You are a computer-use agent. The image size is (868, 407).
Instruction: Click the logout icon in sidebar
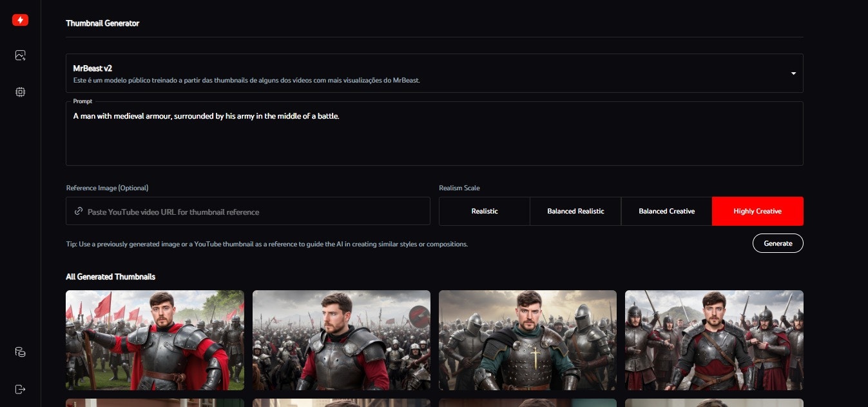pos(20,389)
